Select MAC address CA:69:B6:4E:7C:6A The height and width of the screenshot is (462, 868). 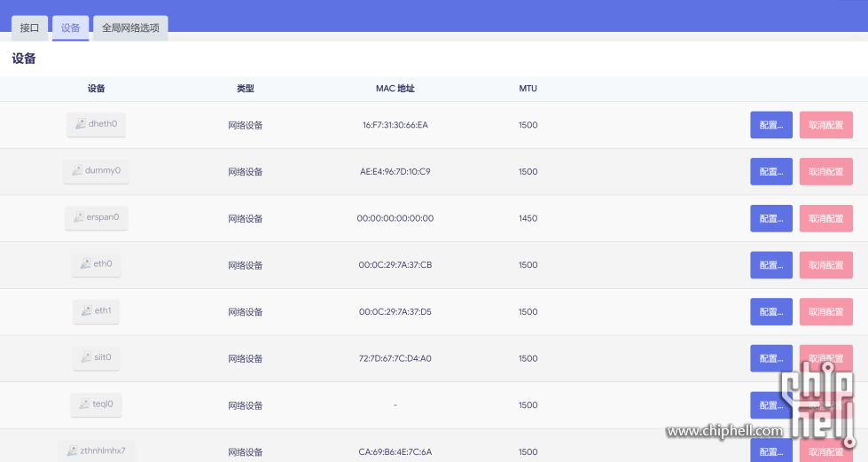(395, 451)
